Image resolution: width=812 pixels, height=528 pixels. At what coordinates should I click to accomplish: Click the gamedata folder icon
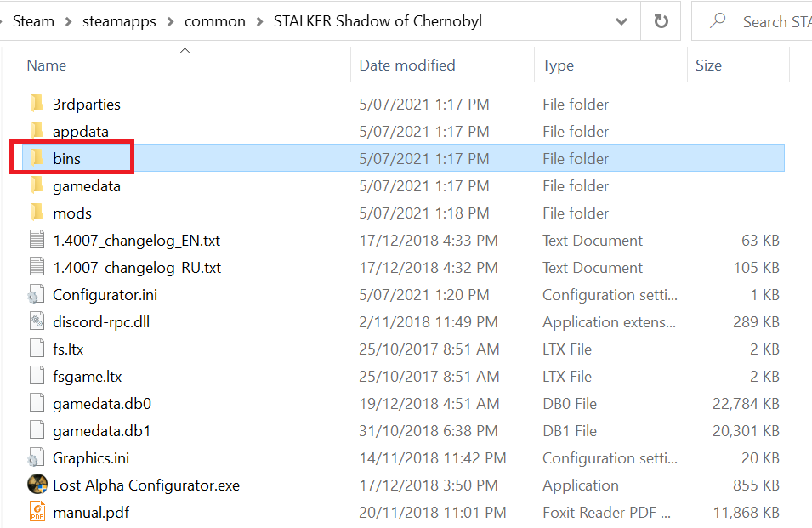[37, 186]
